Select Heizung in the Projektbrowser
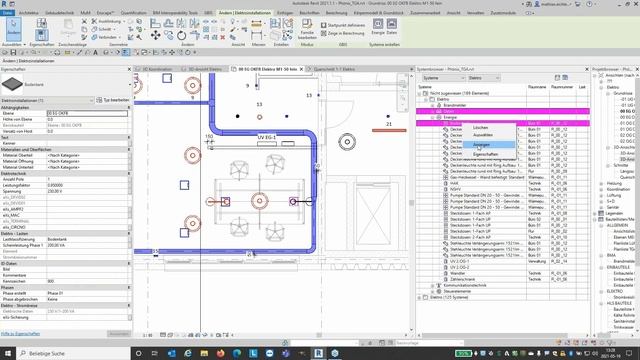This screenshot has width=640, height=360. [x=614, y=183]
